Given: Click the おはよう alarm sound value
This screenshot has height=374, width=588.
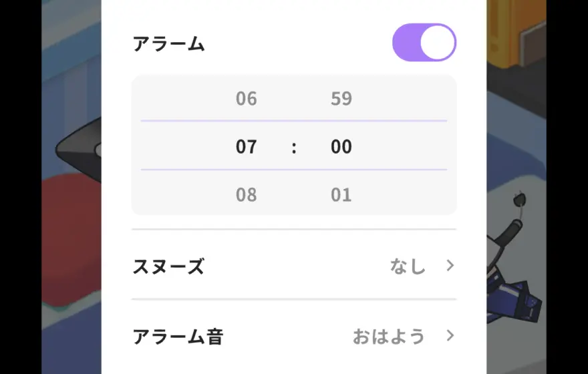Looking at the screenshot, I should click(389, 336).
